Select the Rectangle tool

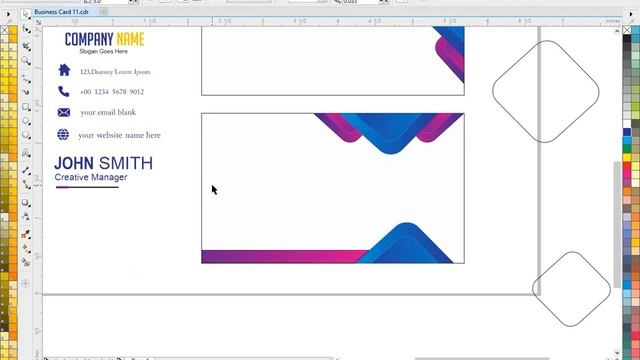pos(26,107)
